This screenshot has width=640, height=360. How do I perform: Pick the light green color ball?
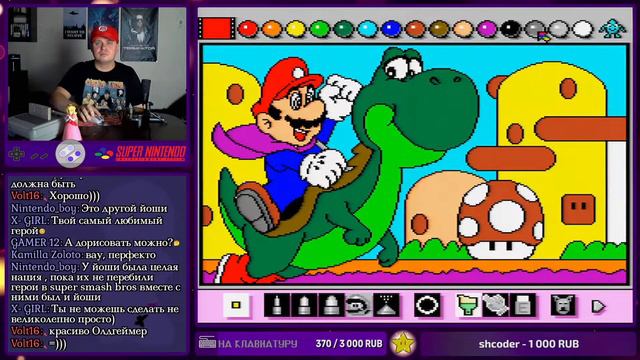click(320, 29)
